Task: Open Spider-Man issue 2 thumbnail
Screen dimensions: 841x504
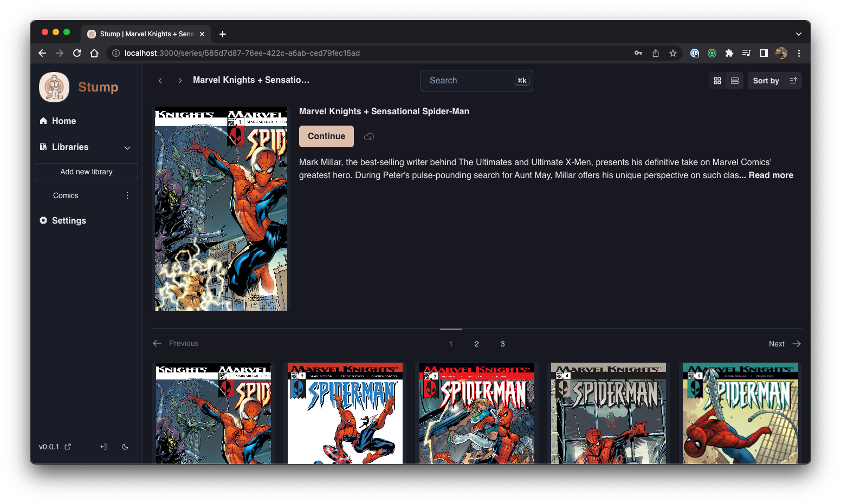Action: click(x=345, y=413)
